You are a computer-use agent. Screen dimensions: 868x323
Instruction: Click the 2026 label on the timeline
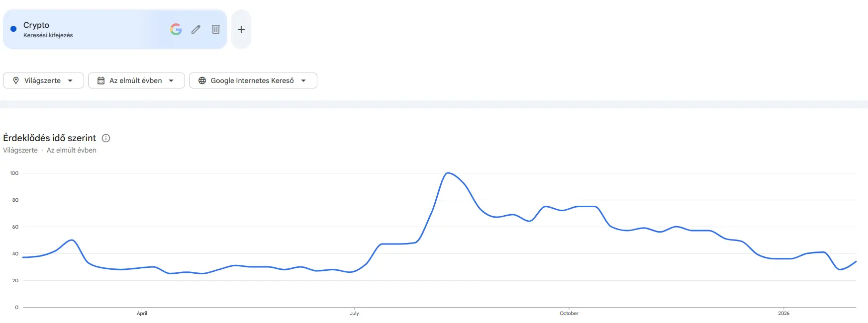click(783, 314)
